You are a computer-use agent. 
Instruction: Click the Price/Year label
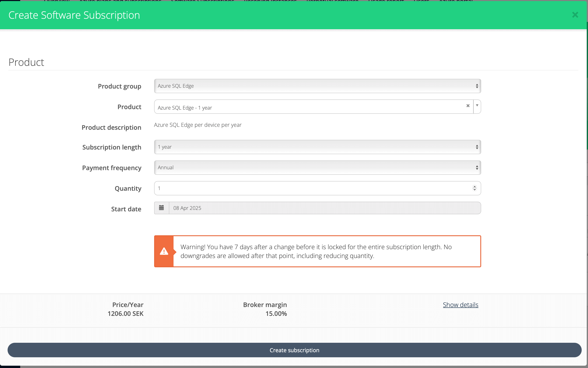(x=128, y=305)
